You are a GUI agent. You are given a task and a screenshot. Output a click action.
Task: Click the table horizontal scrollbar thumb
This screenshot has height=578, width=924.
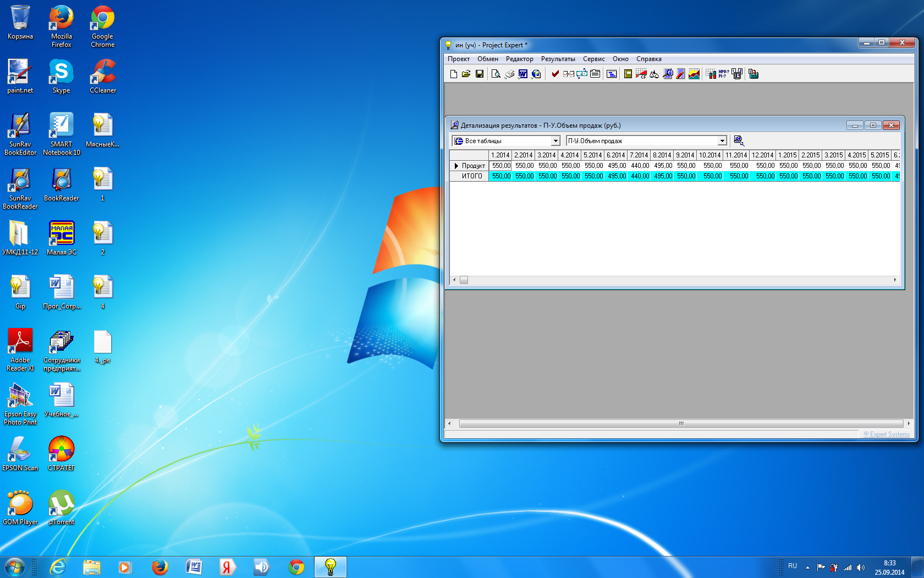tap(464, 280)
